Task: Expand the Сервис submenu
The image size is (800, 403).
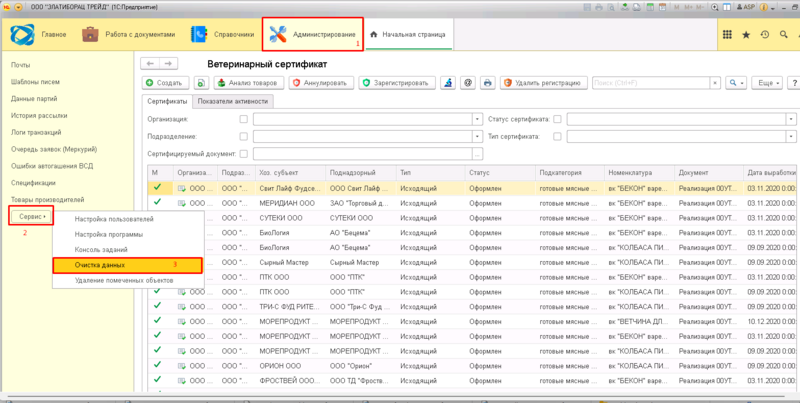Action: (31, 216)
